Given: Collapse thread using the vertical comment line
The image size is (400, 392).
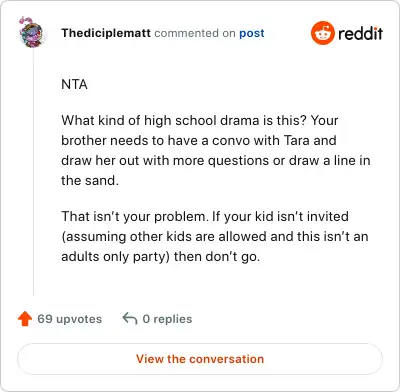Looking at the screenshot, I should tap(34, 173).
